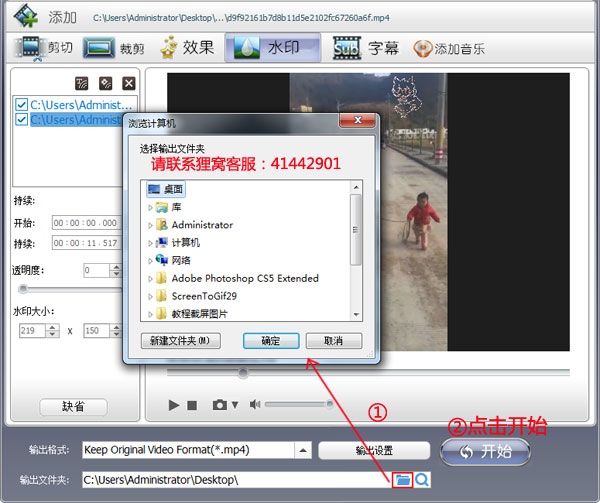Screen dimensions: 600x503
Task: Expand the 教程截屏图片 folder node
Action: 150,314
